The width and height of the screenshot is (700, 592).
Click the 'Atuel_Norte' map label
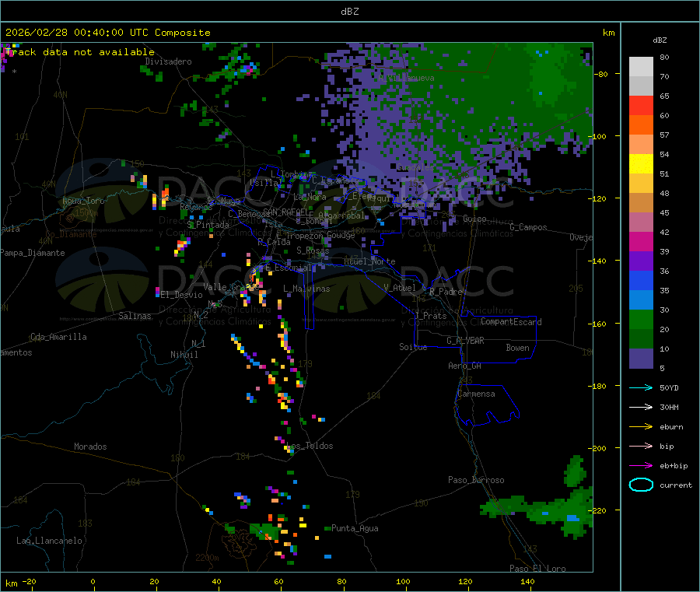[369, 261]
